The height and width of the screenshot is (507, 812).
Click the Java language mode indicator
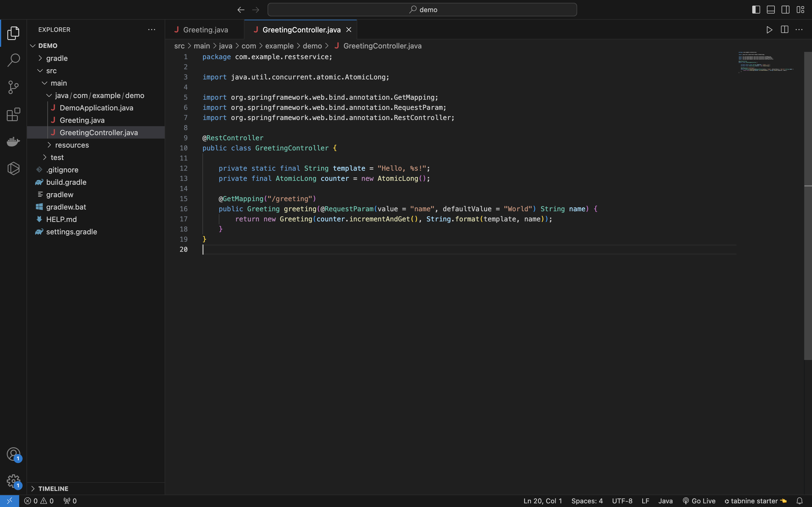[x=666, y=501]
